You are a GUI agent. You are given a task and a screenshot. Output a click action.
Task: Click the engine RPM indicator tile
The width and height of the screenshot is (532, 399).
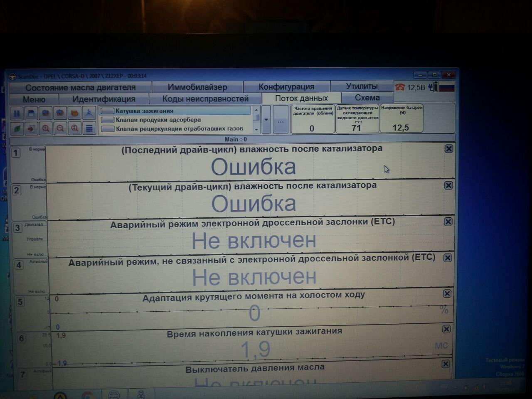tap(313, 119)
